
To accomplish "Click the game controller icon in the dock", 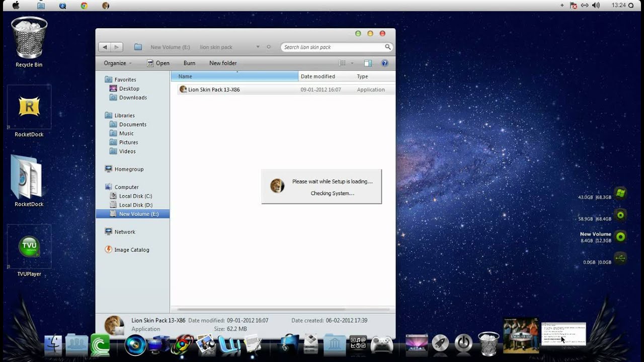I will click(382, 344).
